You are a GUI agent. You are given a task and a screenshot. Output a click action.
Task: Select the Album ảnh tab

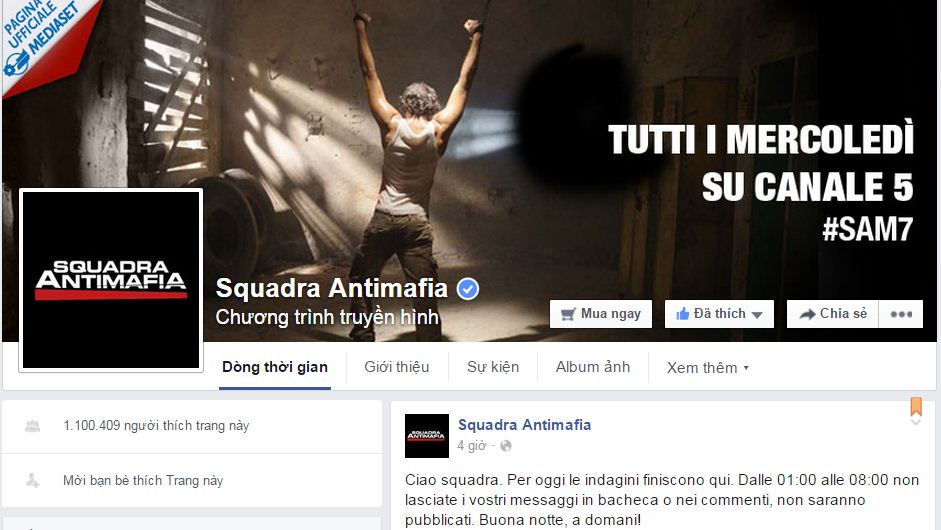(592, 367)
